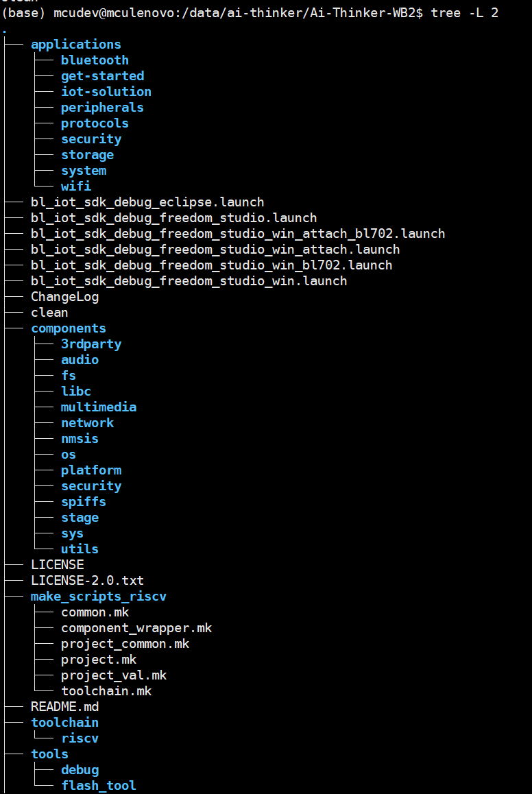
Task: Select the 3rdparty folder entry
Action: pos(91,344)
